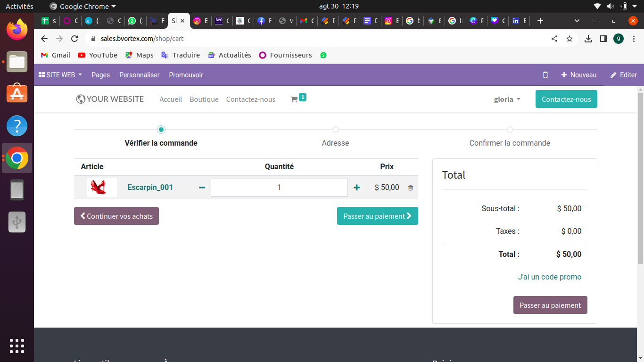This screenshot has width=644, height=362.
Task: Open Firefox from the Ubuntu dock
Action: coord(17,30)
